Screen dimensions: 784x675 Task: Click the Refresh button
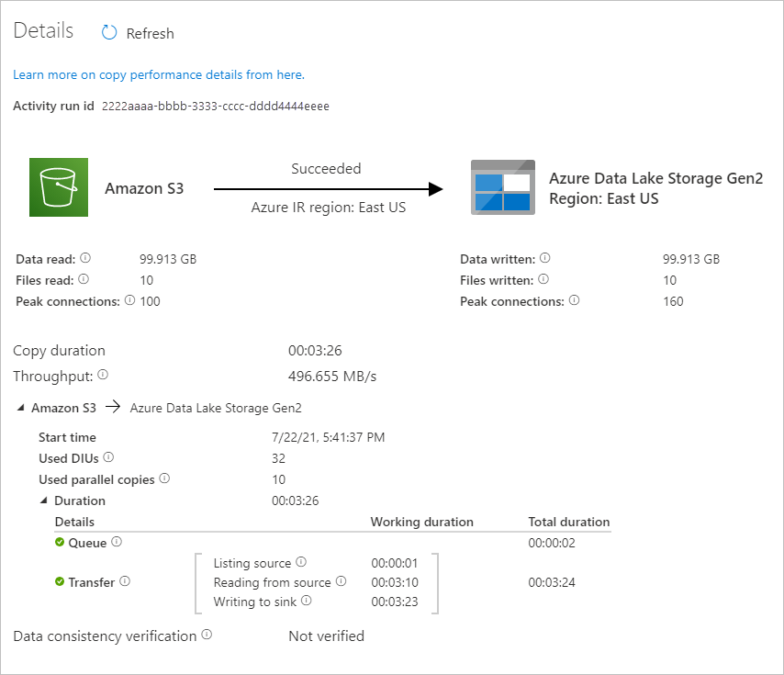coord(136,33)
